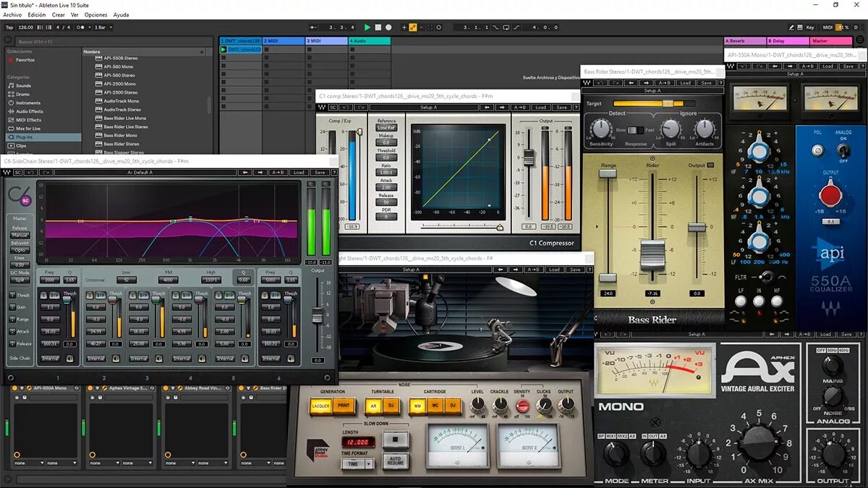
Task: Open the TIME format dropdown in Vinyl
Action: point(358,464)
